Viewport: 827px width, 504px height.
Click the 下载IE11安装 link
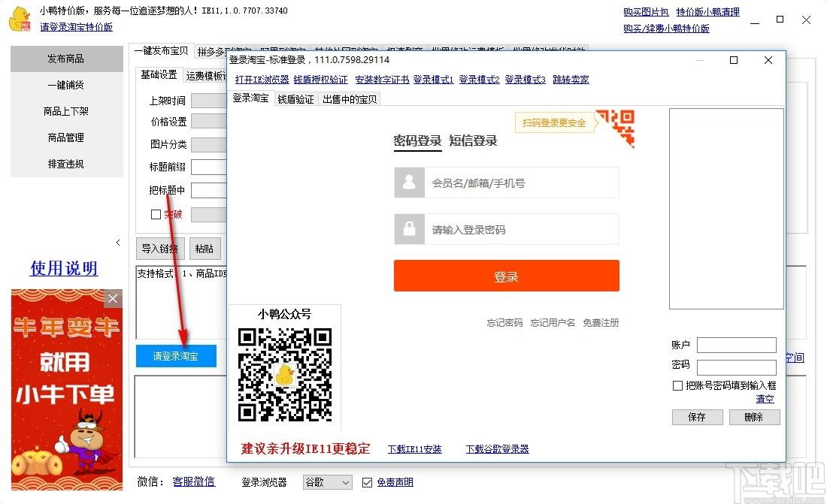[x=414, y=449]
